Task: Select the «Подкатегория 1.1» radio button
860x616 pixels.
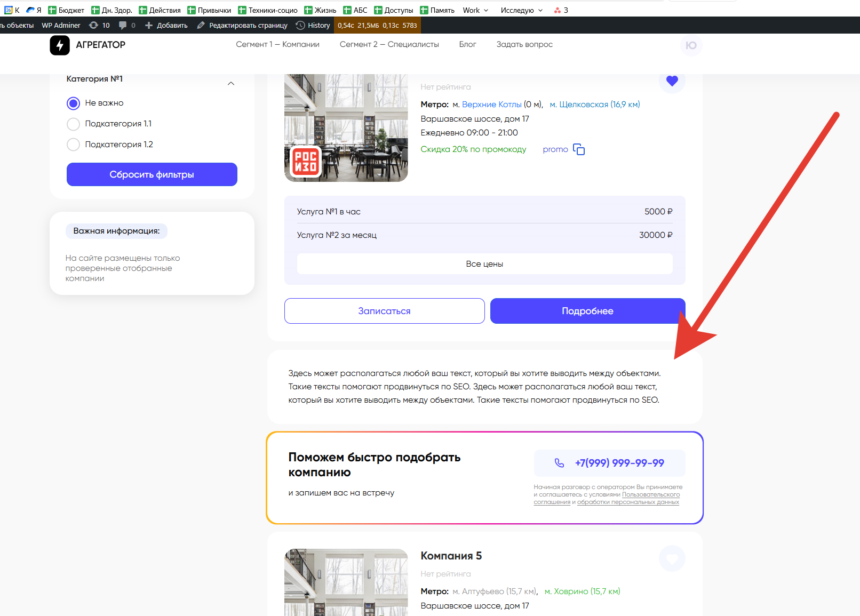Action: (74, 124)
